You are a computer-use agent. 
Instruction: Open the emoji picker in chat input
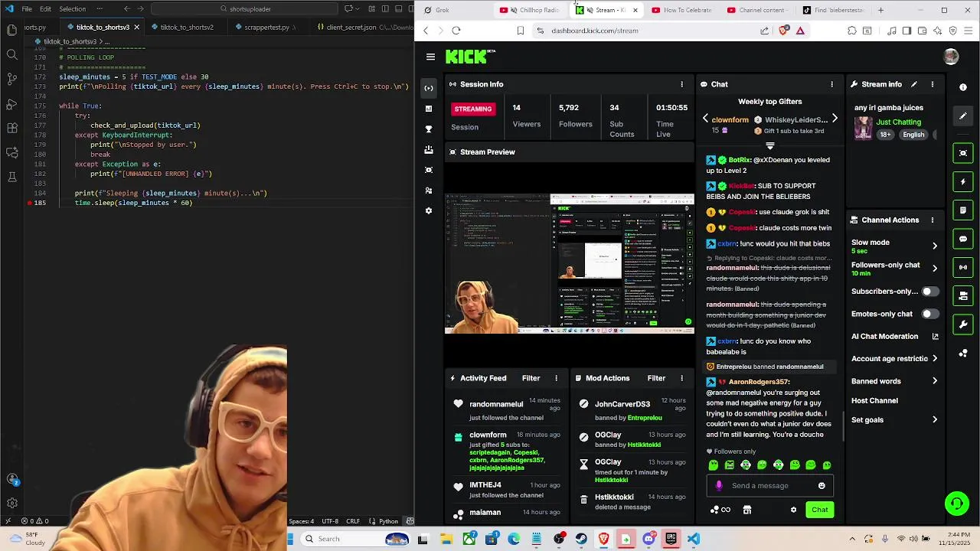tap(822, 485)
